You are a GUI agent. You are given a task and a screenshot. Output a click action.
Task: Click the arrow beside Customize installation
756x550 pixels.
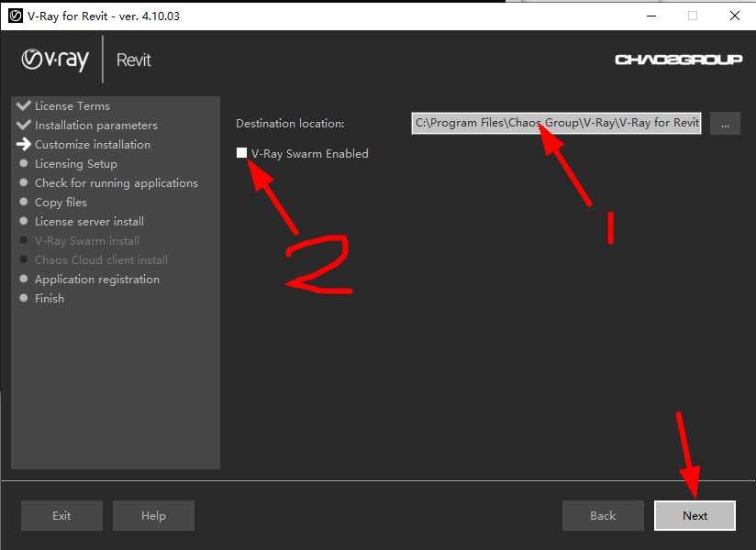(23, 144)
